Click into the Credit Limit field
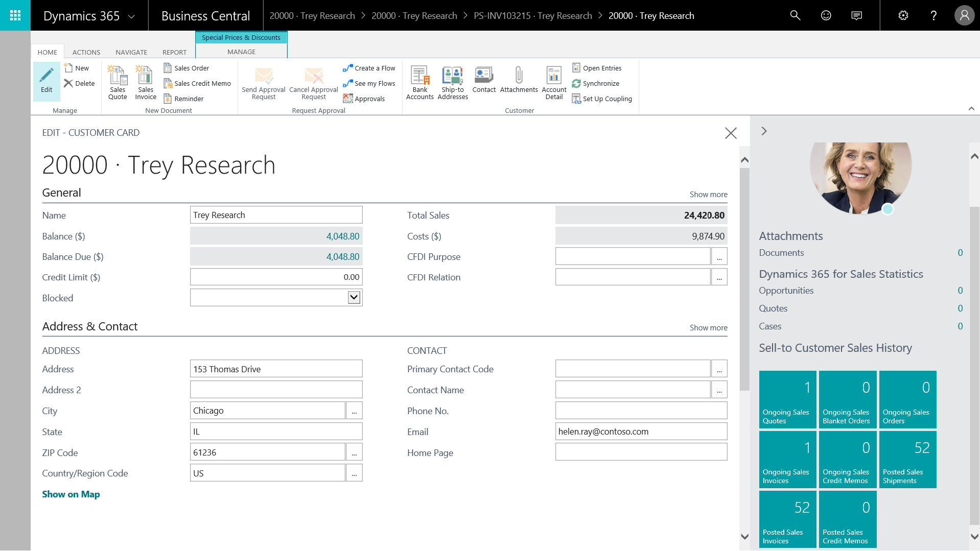The image size is (980, 551). pyautogui.click(x=276, y=277)
